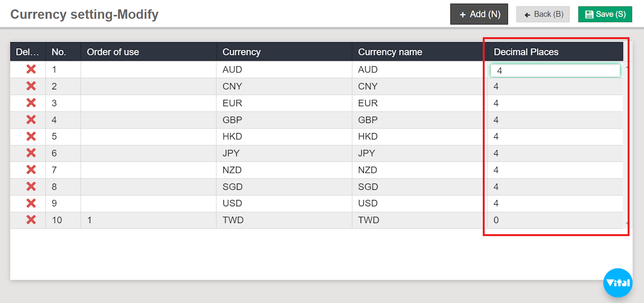644x303 pixels.
Task: Click the red X for CNY
Action: (31, 86)
